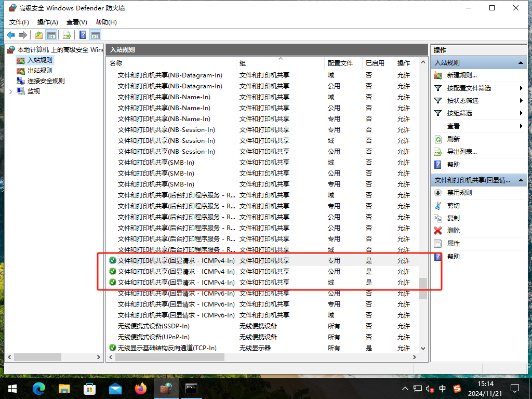The image size is (532, 399).
Task: Click 刷新 in the actions pane
Action: [453, 139]
